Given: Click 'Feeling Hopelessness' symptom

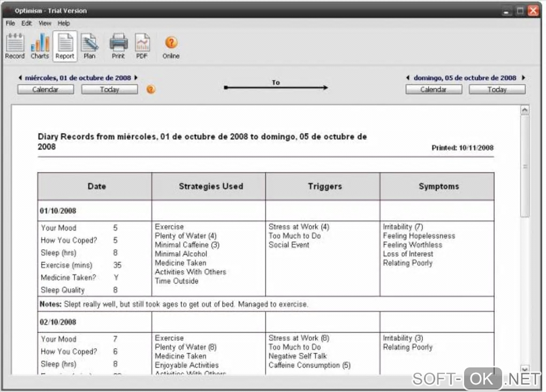Looking at the screenshot, I should (419, 236).
